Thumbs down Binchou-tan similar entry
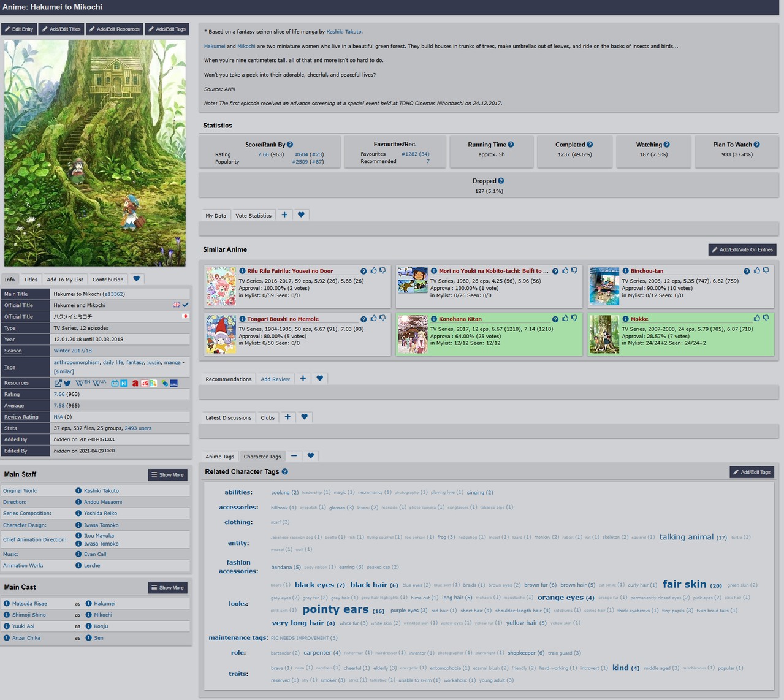 [766, 270]
